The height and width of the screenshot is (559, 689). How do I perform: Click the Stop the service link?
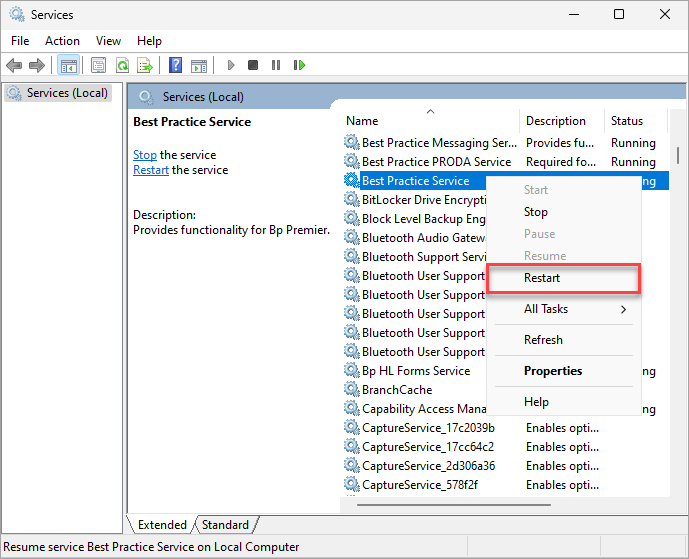[145, 155]
